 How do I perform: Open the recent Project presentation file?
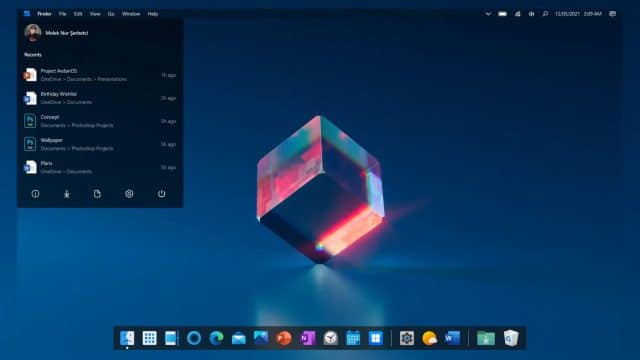pyautogui.click(x=100, y=75)
